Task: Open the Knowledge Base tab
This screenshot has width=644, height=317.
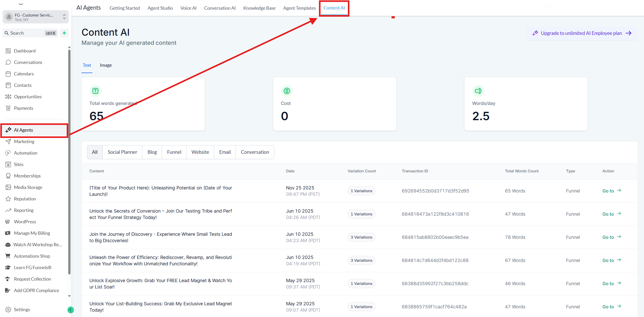Action: (259, 8)
